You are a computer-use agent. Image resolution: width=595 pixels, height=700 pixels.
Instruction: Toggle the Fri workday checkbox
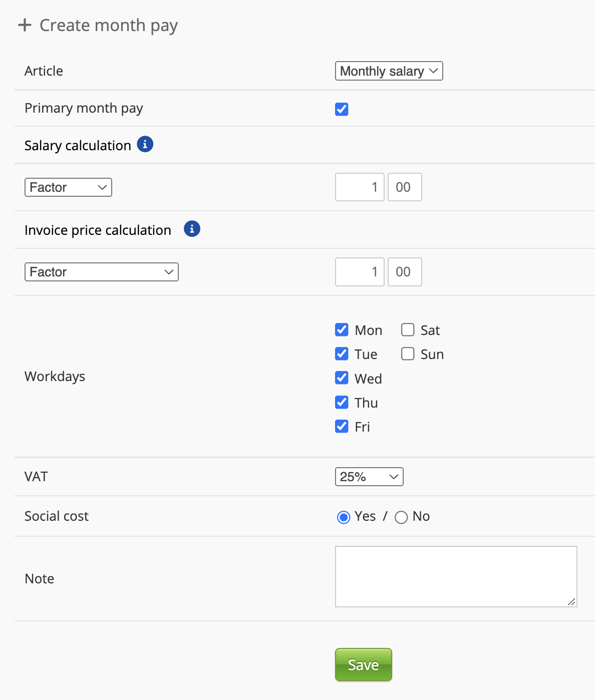(x=342, y=427)
